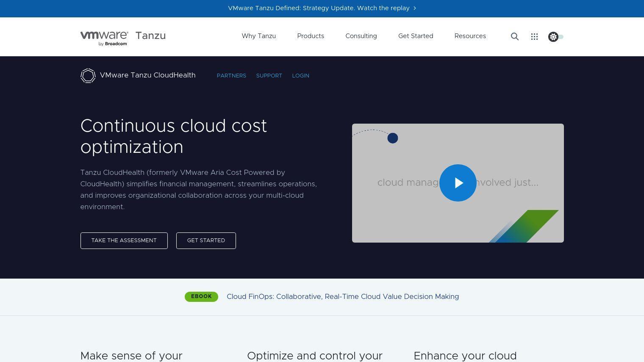The image size is (644, 362).
Task: Open the apps grid icon
Action: pyautogui.click(x=534, y=37)
